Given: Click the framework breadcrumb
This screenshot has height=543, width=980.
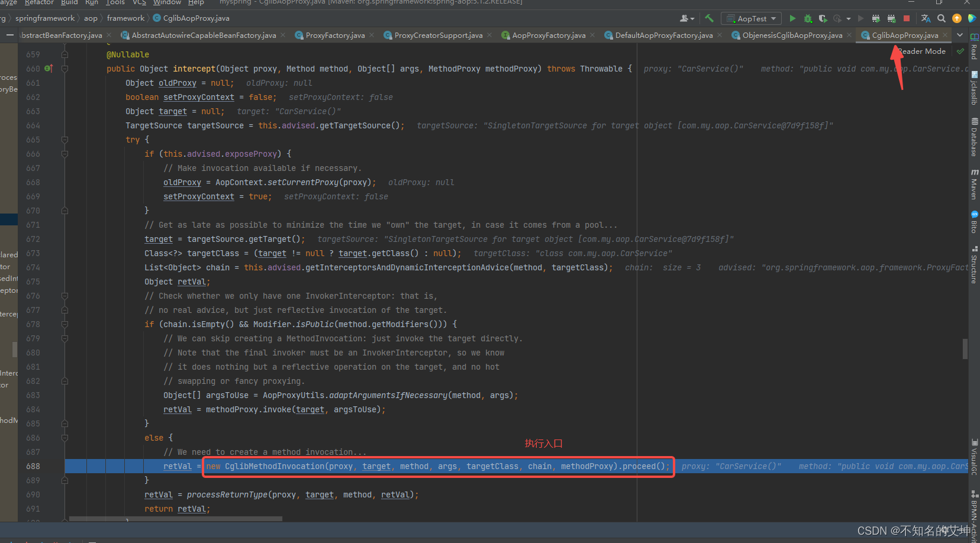Looking at the screenshot, I should (125, 18).
